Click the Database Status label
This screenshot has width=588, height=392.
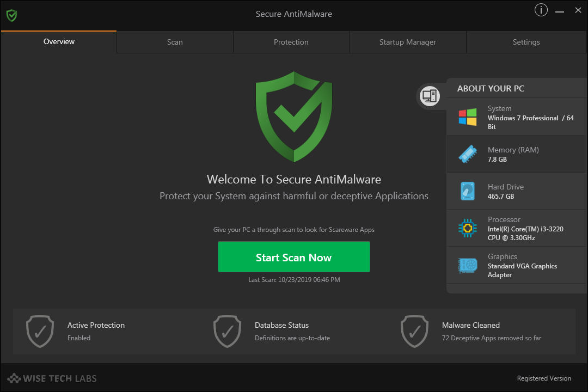[x=281, y=325]
